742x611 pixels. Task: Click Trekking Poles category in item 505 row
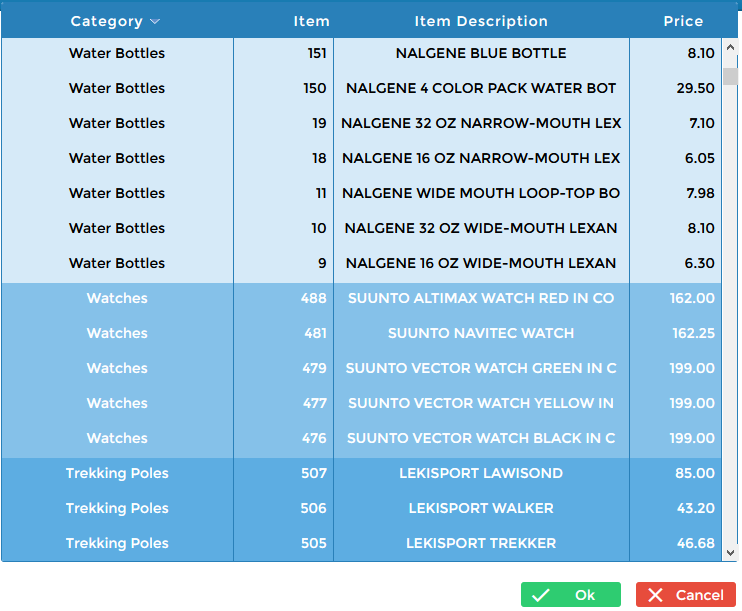click(x=117, y=543)
